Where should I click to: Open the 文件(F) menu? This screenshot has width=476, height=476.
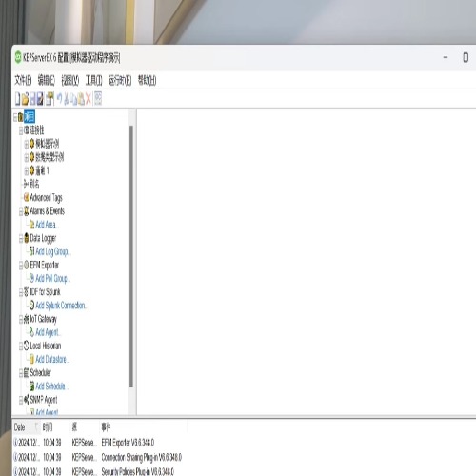pyautogui.click(x=23, y=80)
